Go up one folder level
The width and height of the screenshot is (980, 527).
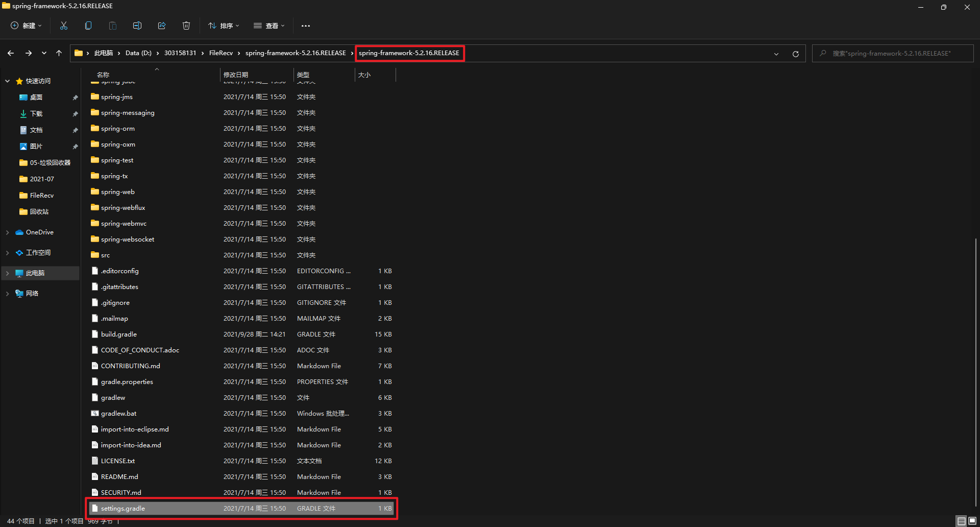point(59,53)
